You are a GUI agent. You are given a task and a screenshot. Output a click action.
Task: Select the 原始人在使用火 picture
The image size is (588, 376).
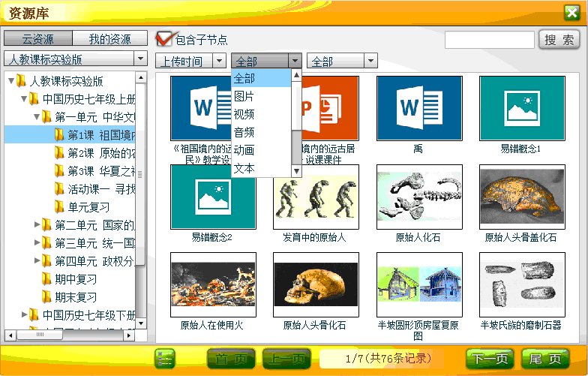pos(213,284)
